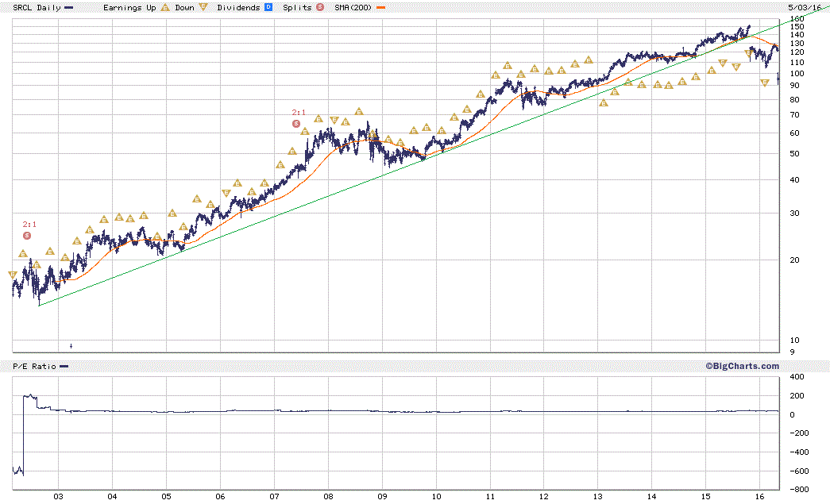The image size is (830, 504).
Task: Click the P/E Ratio panel label
Action: [x=34, y=367]
